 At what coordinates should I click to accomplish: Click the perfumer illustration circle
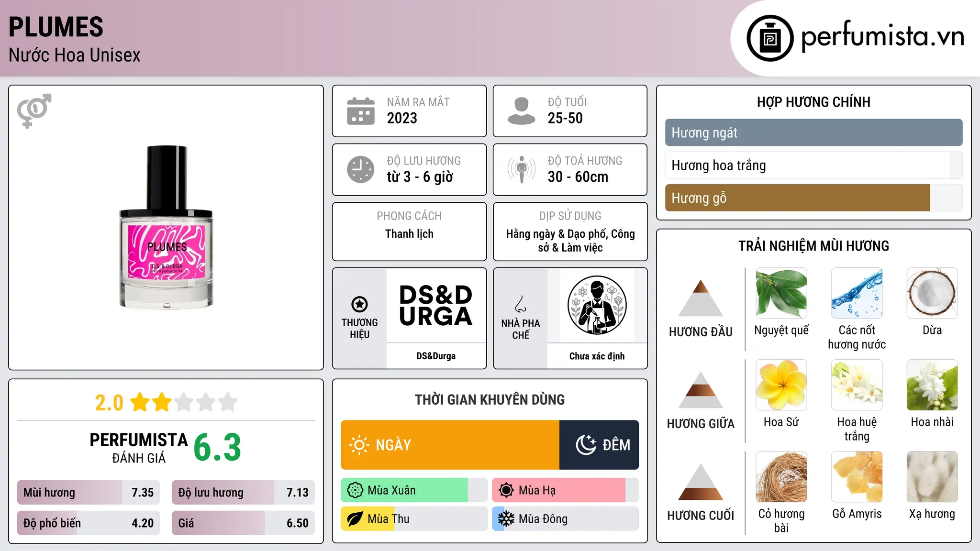[x=597, y=305]
